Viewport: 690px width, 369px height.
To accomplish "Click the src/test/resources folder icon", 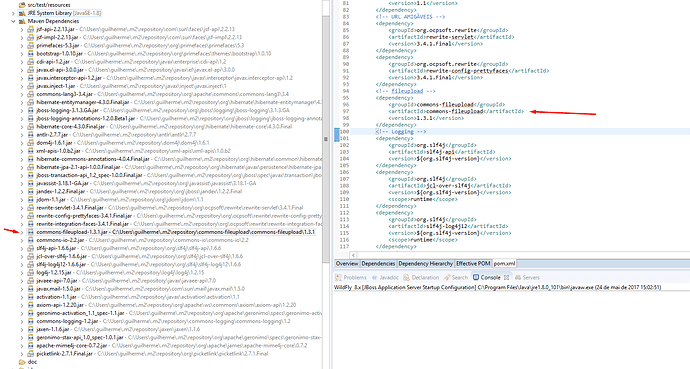I will point(22,5).
